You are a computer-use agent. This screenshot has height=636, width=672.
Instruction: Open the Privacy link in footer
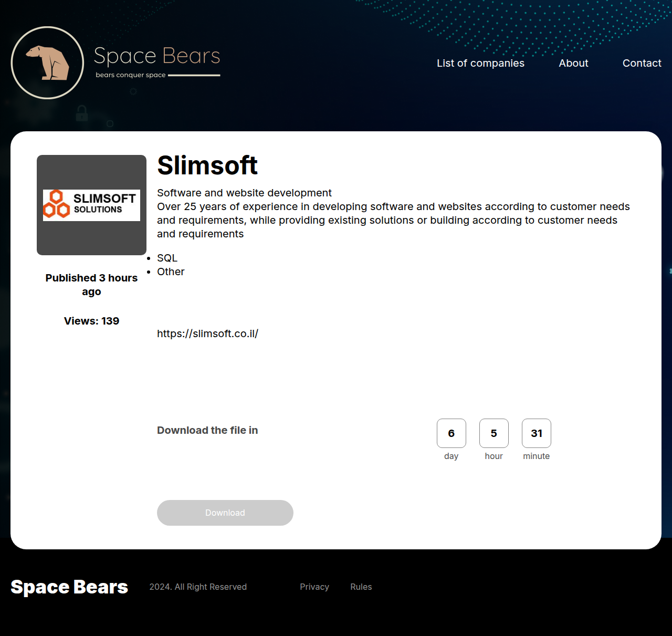click(x=314, y=587)
